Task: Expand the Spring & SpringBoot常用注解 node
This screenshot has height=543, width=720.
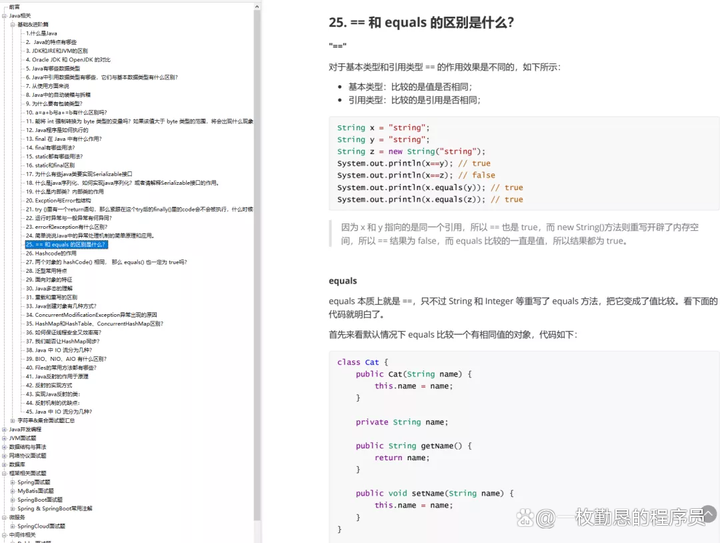Action: coord(12,509)
